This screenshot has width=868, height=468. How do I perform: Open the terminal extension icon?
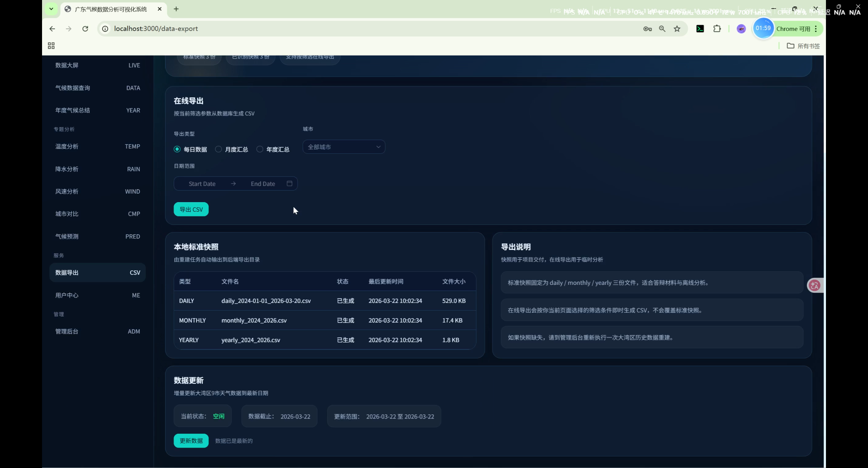700,29
